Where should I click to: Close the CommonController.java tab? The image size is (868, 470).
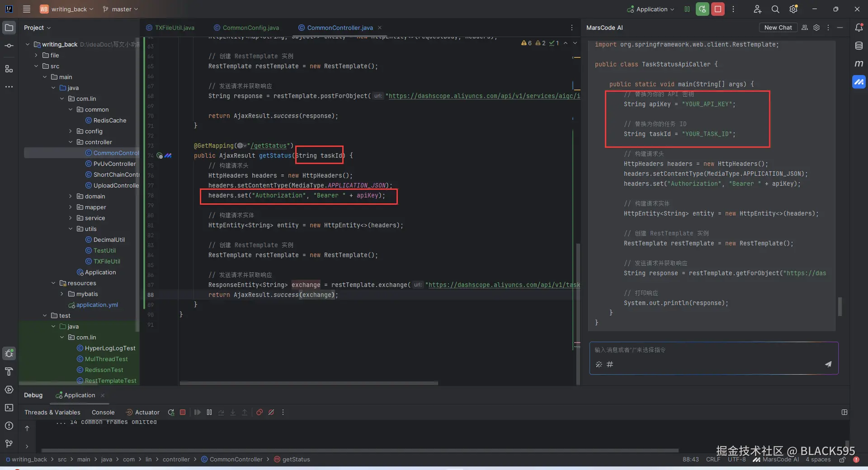380,28
